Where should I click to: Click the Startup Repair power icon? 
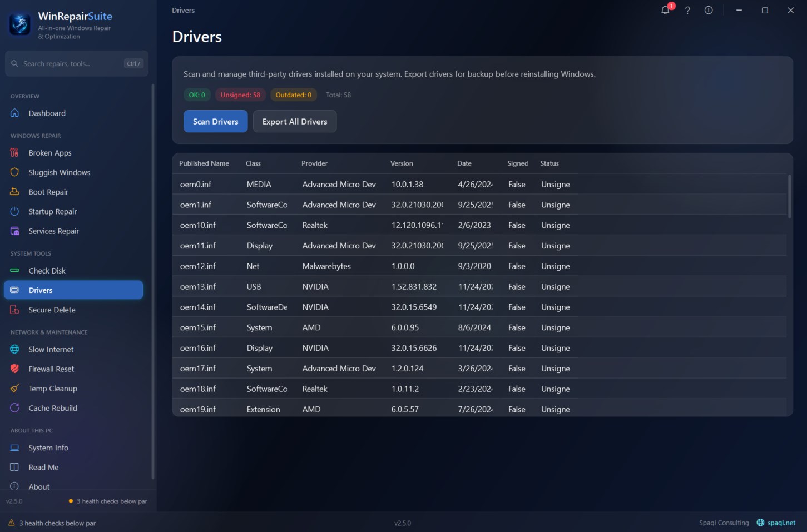15,211
